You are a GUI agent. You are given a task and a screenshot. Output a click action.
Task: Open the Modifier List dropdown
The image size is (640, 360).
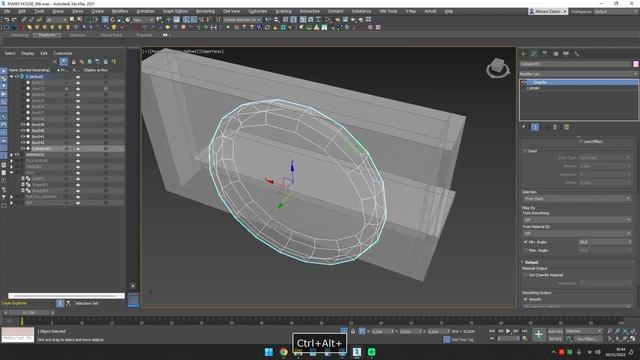pyautogui.click(x=578, y=74)
